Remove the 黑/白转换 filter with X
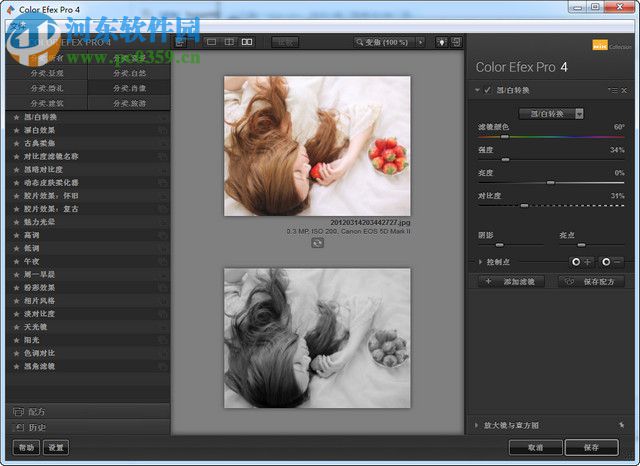Screen dimensions: 640x466 (624, 91)
